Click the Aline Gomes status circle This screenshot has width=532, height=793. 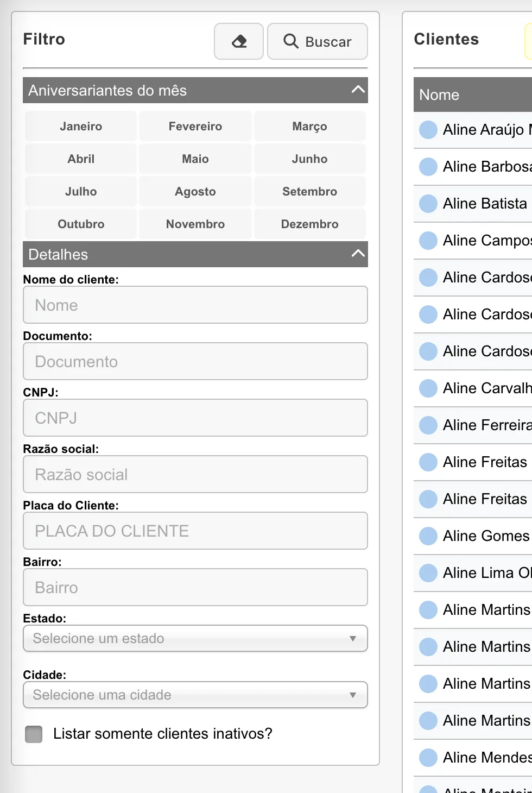[x=428, y=536]
